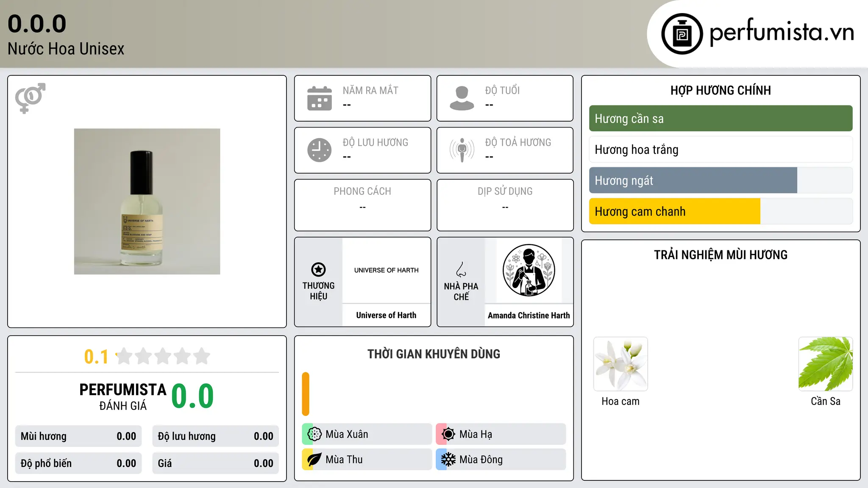Click the ĐỘ TOẢ HƯƠNG label
The height and width of the screenshot is (488, 868).
click(x=518, y=142)
